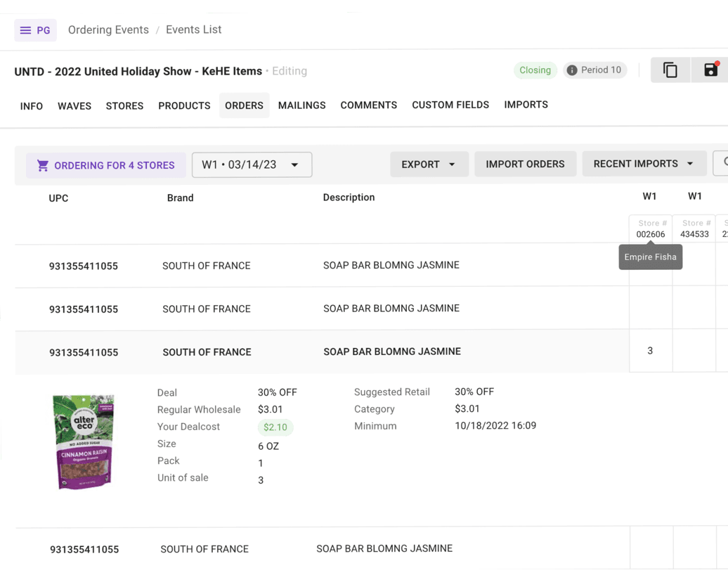The width and height of the screenshot is (728, 582).
Task: Click the 6 OZ size value
Action: click(268, 446)
